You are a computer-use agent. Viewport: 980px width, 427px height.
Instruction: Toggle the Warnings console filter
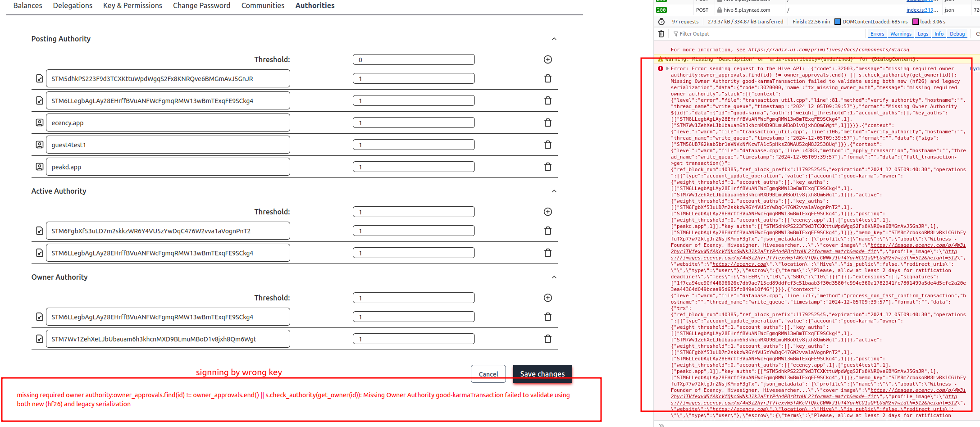coord(901,34)
